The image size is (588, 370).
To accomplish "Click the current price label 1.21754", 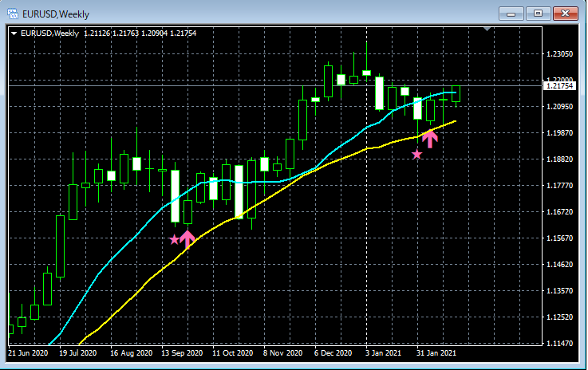I will [559, 86].
